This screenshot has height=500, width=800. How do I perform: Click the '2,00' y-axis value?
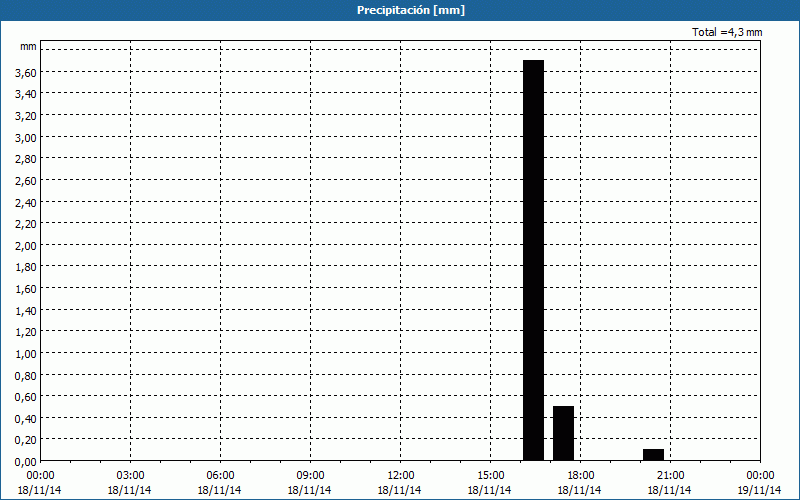tap(26, 246)
